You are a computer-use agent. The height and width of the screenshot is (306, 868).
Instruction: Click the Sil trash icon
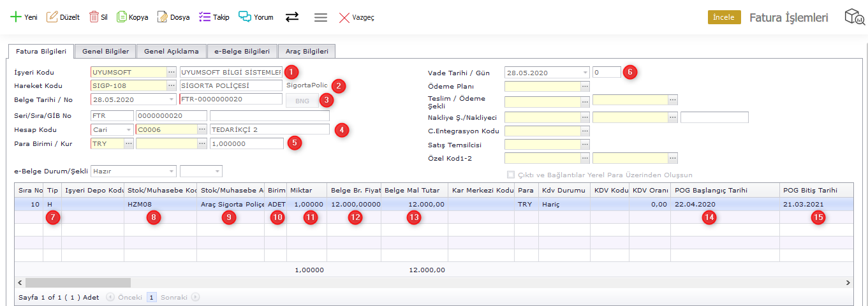94,17
